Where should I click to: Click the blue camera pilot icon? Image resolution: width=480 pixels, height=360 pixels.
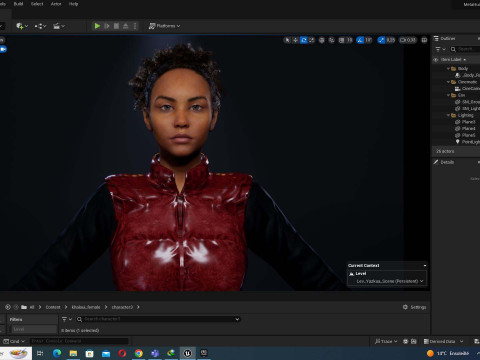point(3,49)
